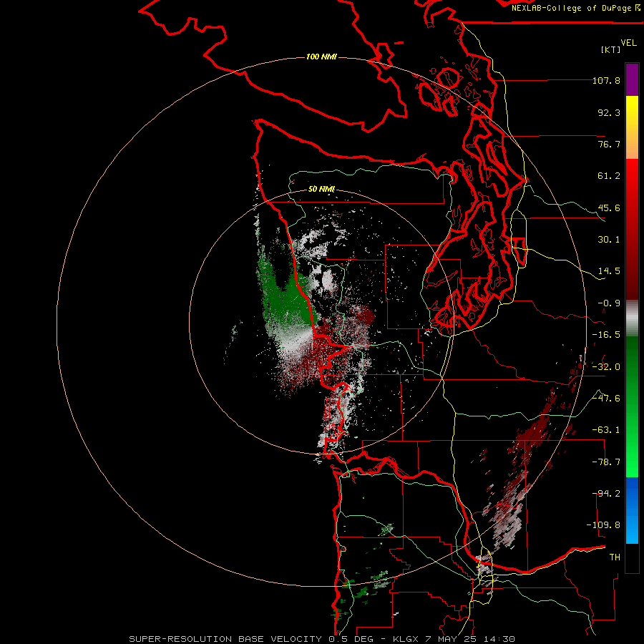Click the 107.8 legend value
Screen dimensions: 644x644
point(607,80)
